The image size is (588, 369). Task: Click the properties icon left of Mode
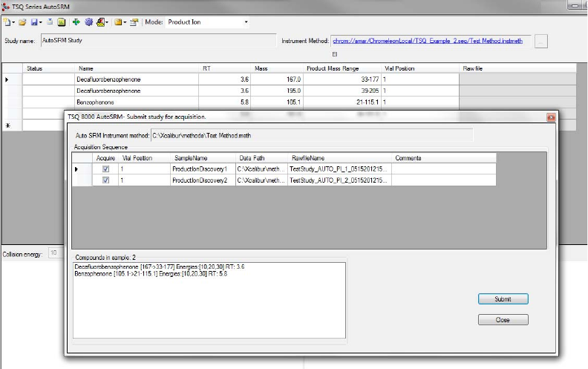coord(134,22)
